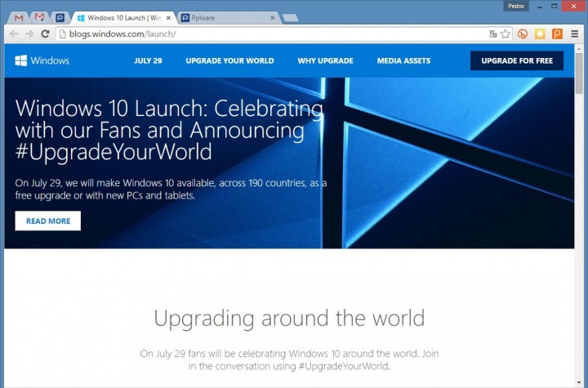The height and width of the screenshot is (388, 588).
Task: Open the orange circular extension icon
Action: point(523,34)
